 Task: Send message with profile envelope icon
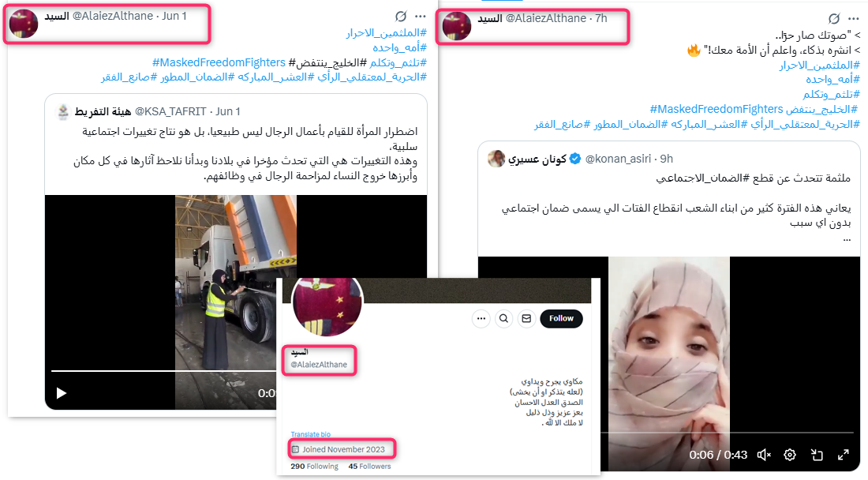click(526, 318)
